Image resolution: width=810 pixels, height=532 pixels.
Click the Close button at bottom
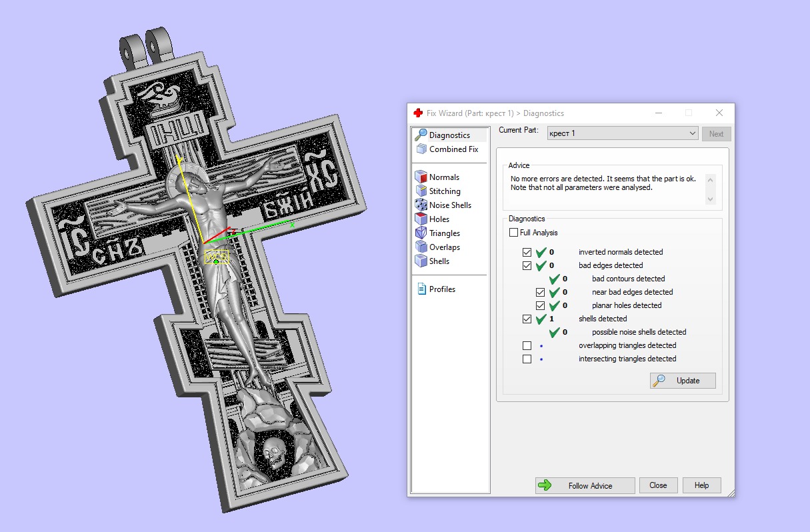658,485
